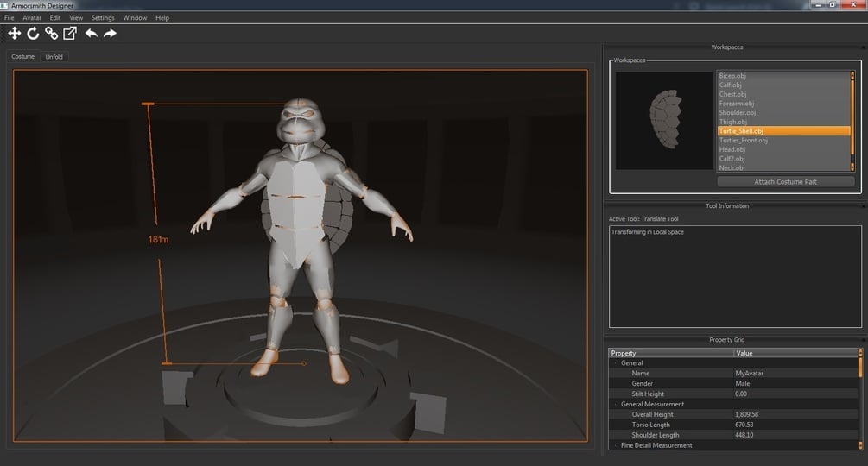Viewport: 868px width, 466px height.
Task: Open the Settings menu
Action: pos(103,17)
